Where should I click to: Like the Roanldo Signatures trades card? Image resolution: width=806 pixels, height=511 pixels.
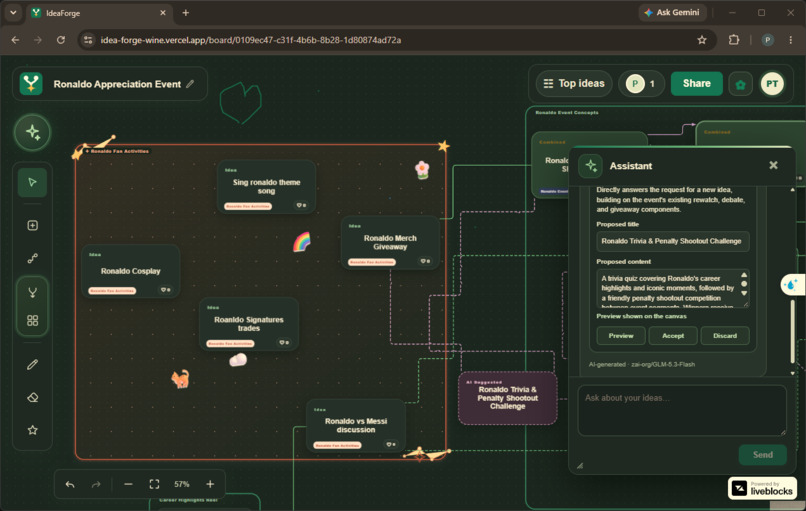[284, 342]
